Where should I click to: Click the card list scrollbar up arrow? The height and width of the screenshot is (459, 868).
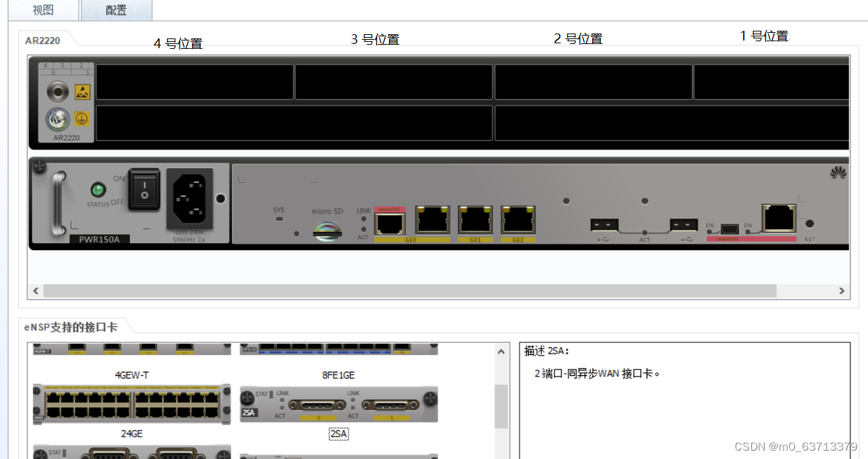coord(501,351)
